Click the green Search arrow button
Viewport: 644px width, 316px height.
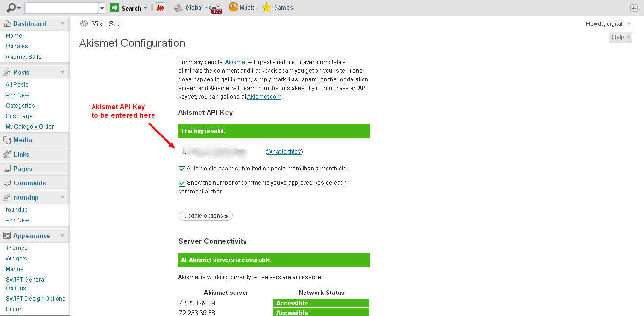(115, 8)
